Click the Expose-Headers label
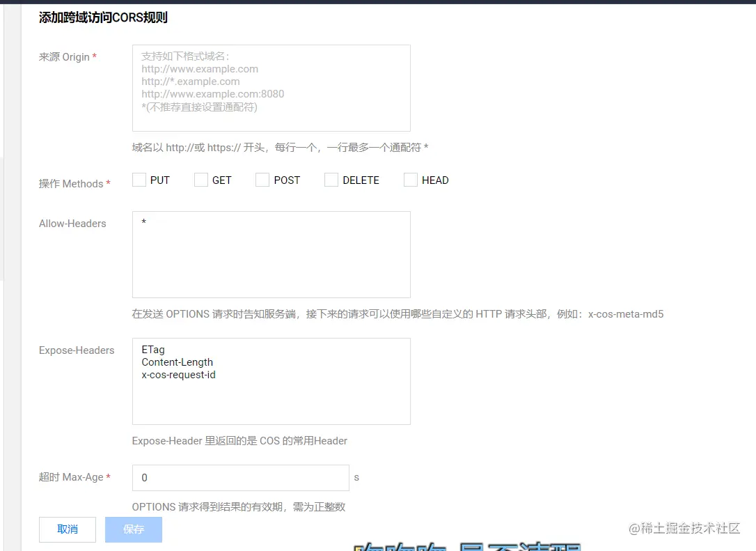 (77, 350)
